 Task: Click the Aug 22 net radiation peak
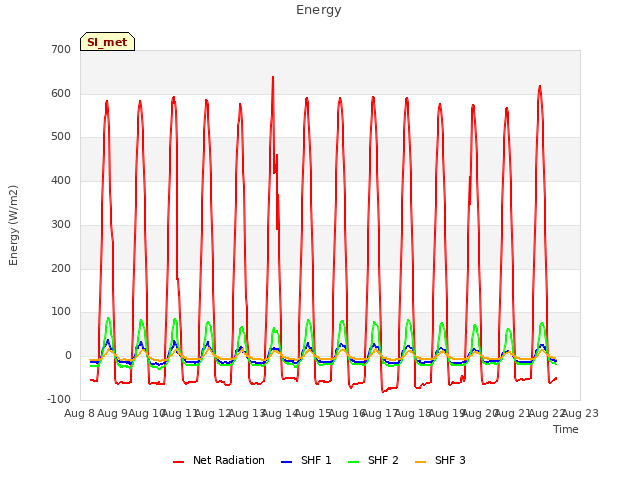pos(540,86)
